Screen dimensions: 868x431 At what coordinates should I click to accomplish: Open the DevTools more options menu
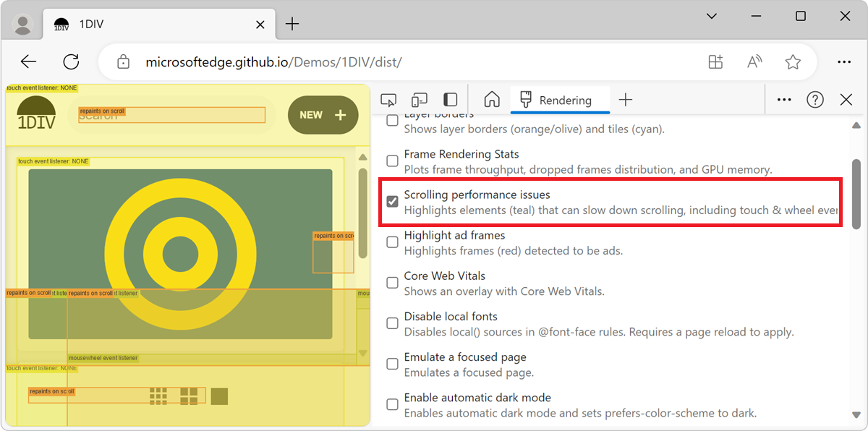783,99
